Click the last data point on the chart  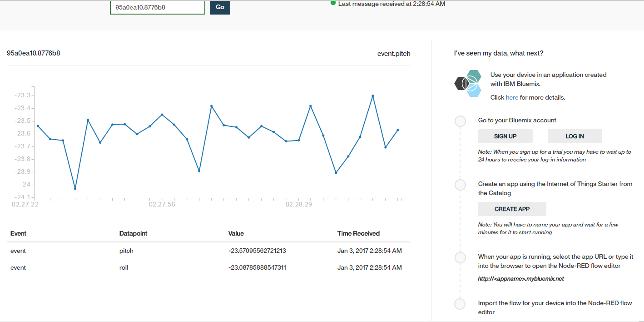click(x=398, y=130)
